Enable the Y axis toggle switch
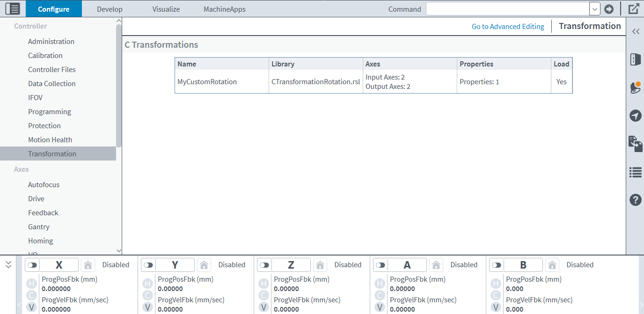 point(148,265)
